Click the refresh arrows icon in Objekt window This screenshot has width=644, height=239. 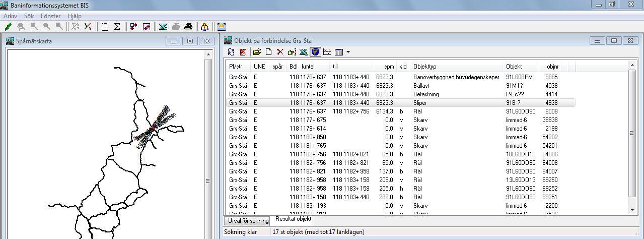(231, 51)
